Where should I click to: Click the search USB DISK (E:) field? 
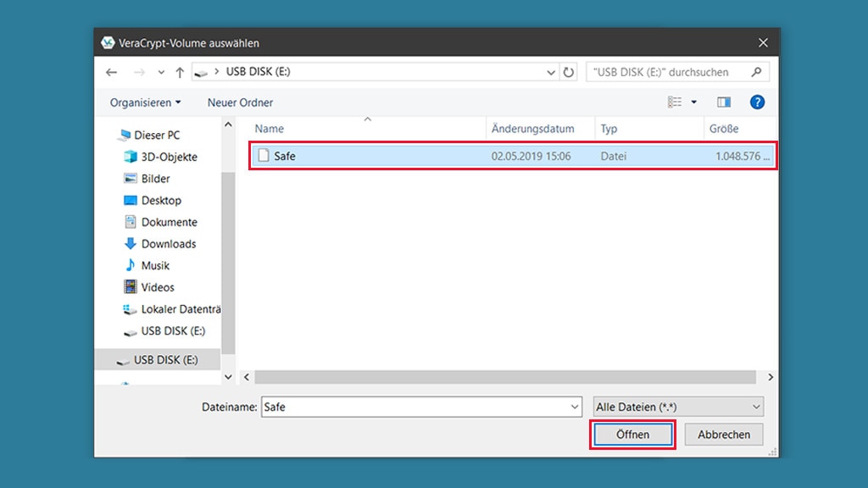click(x=668, y=72)
